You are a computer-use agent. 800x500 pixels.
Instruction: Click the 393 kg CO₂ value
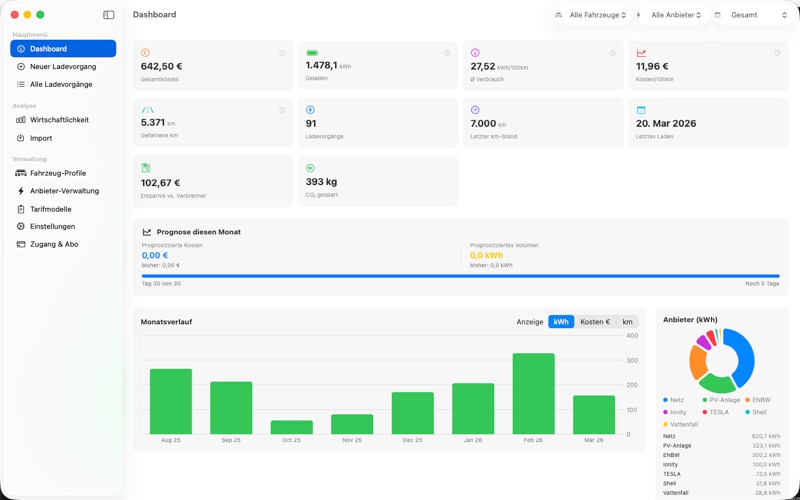[x=321, y=182]
